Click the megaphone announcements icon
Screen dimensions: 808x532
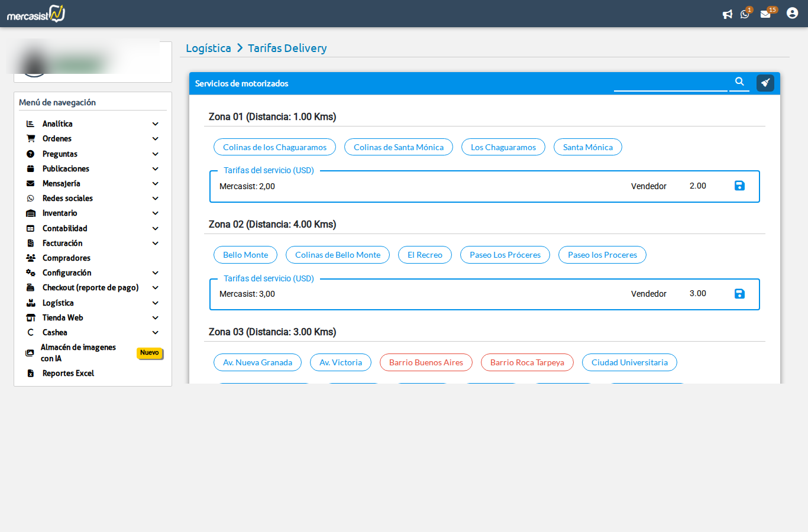pos(727,14)
